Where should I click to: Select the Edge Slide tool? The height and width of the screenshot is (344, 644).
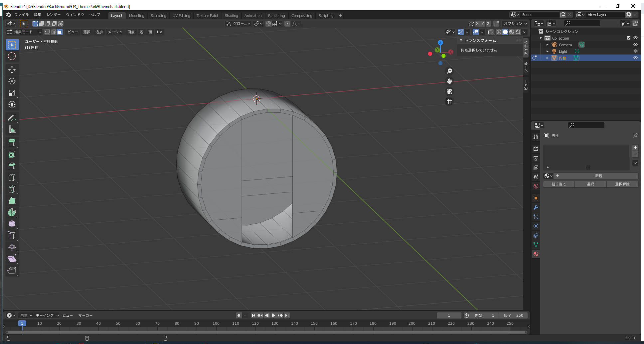point(12,236)
